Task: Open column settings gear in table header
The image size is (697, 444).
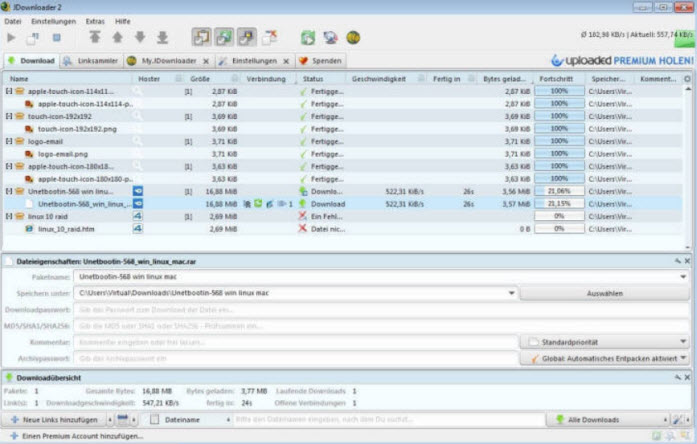Action: (687, 79)
